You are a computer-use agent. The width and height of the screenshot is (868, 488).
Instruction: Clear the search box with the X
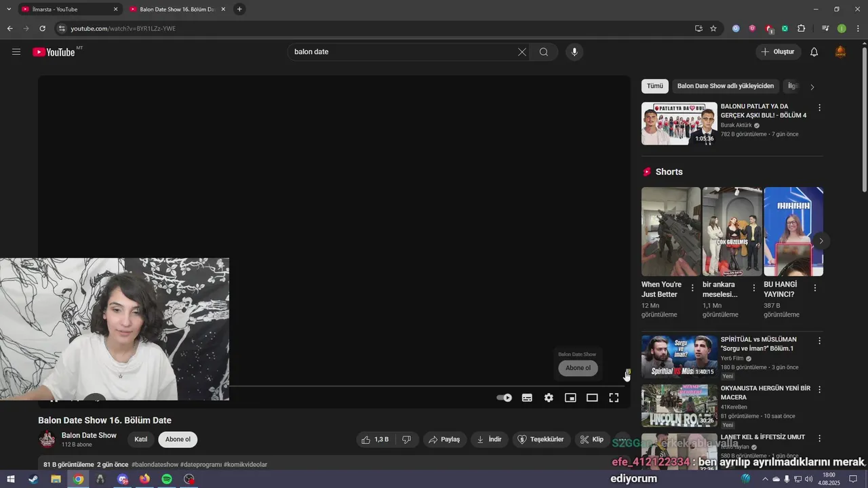coord(522,52)
